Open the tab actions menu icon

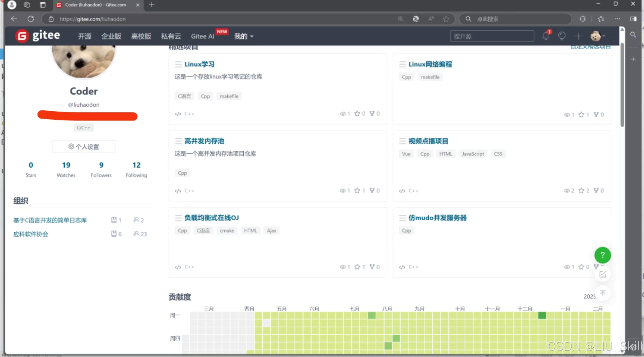43,5
